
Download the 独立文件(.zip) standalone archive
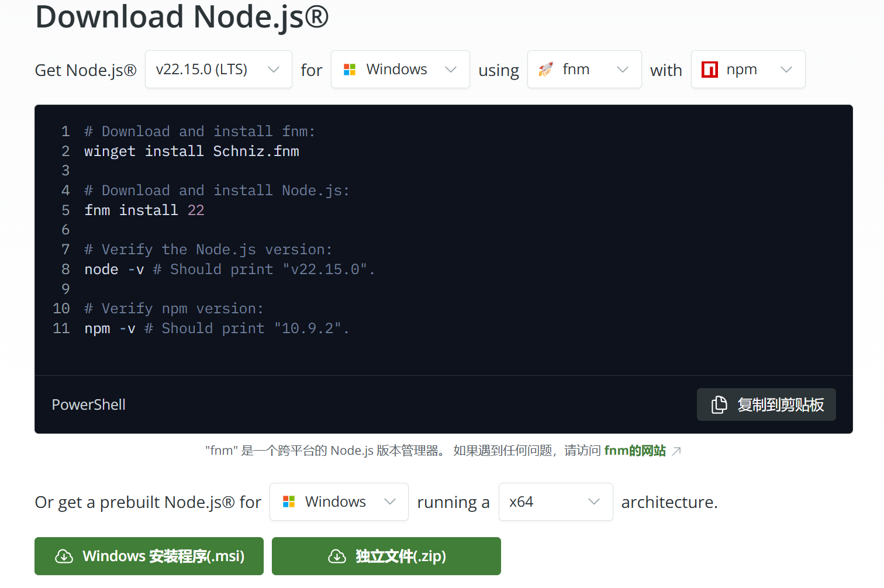(x=386, y=556)
